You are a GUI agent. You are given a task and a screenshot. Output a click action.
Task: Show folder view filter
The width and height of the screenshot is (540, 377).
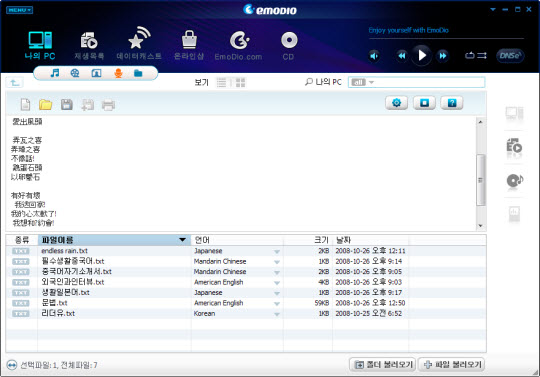tap(138, 73)
